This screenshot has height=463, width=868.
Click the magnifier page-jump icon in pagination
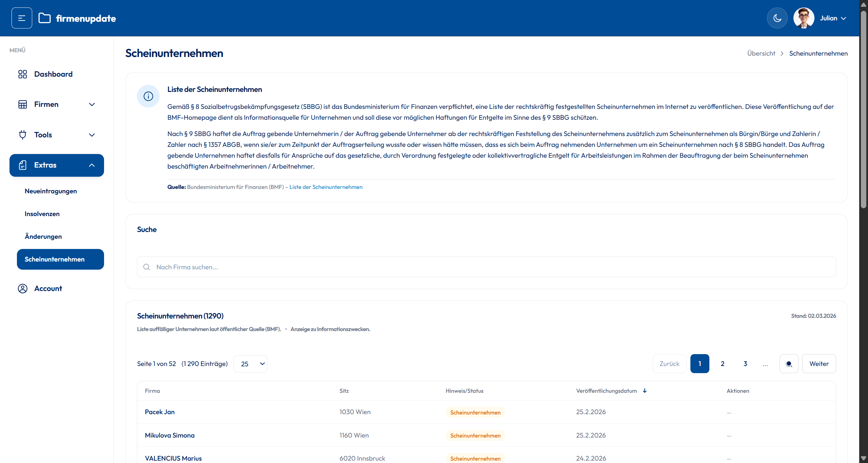coord(789,363)
